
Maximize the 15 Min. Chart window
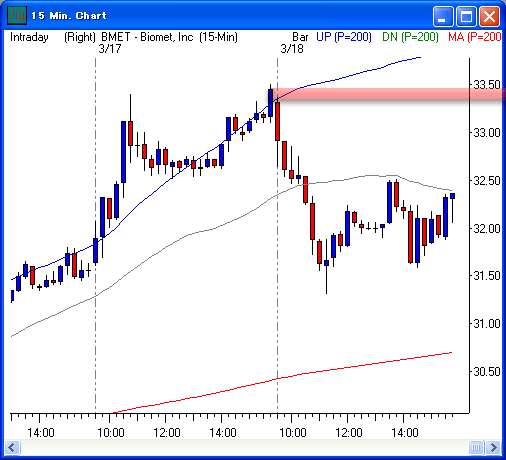click(466, 16)
